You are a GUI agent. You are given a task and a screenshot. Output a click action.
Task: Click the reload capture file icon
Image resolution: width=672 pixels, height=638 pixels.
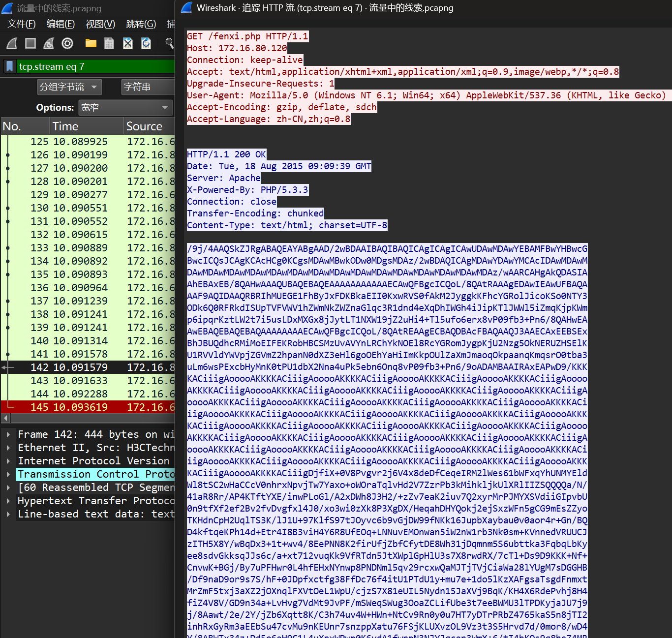click(x=146, y=43)
